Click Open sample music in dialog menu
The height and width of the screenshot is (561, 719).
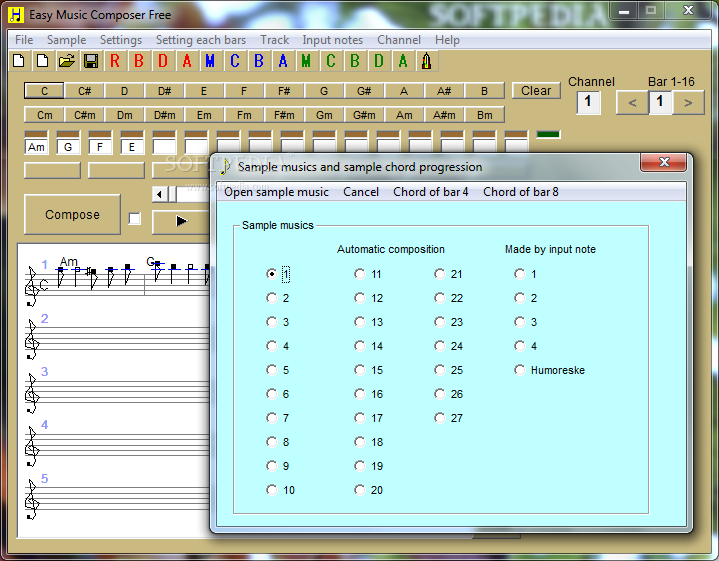[277, 192]
